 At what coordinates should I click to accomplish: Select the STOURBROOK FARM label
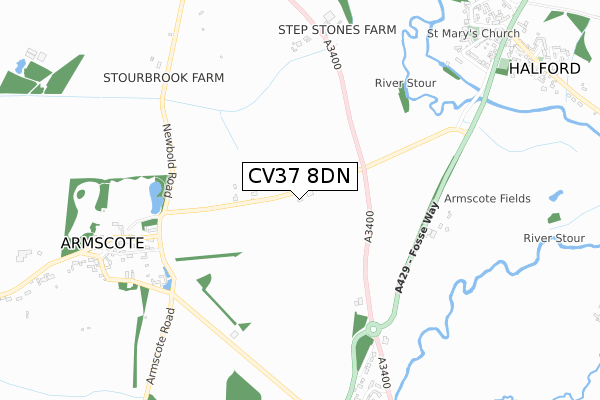[x=163, y=78]
